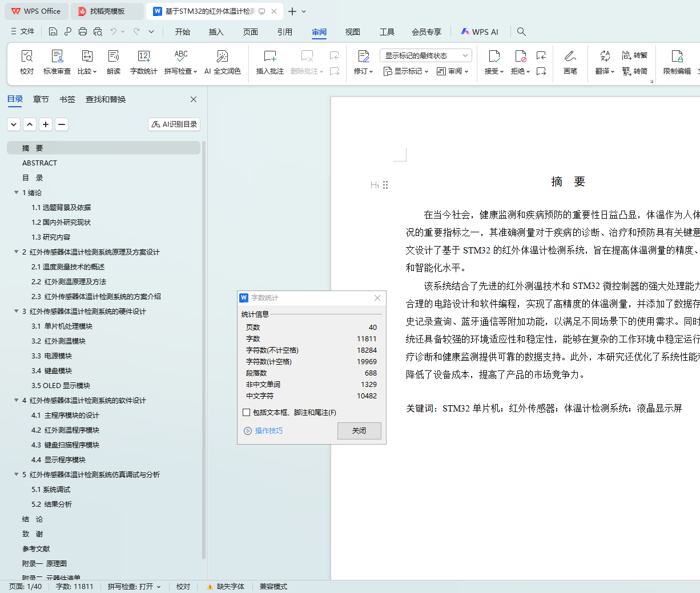Close the 字数统计 dialog with X
700x593 pixels.
[x=377, y=298]
